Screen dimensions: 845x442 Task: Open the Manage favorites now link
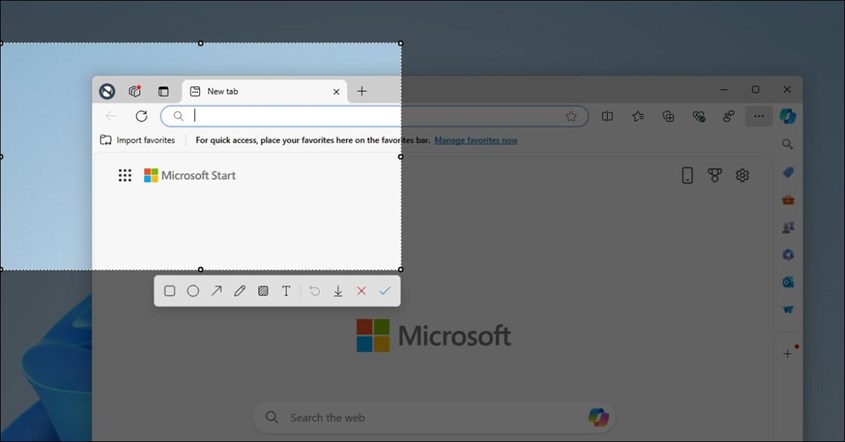pos(476,140)
